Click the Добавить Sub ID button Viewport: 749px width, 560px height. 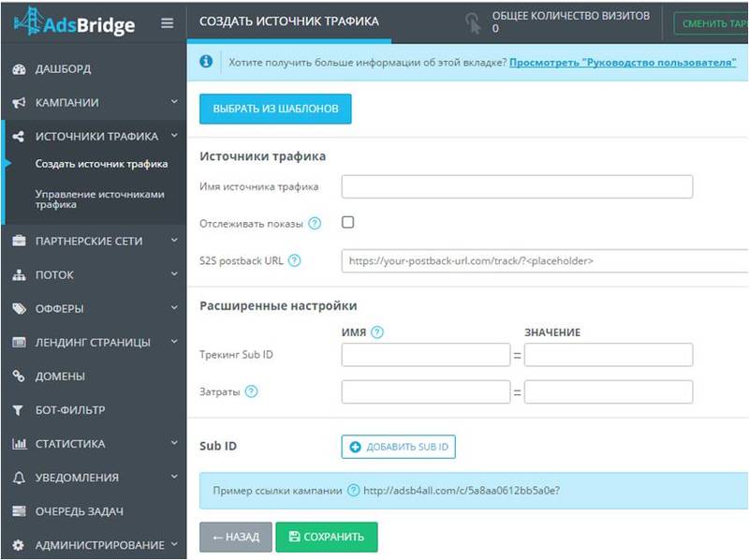[x=398, y=448]
